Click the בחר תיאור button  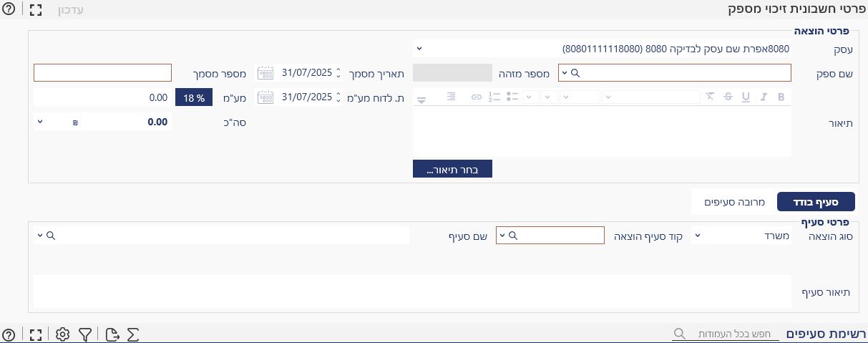pyautogui.click(x=452, y=170)
